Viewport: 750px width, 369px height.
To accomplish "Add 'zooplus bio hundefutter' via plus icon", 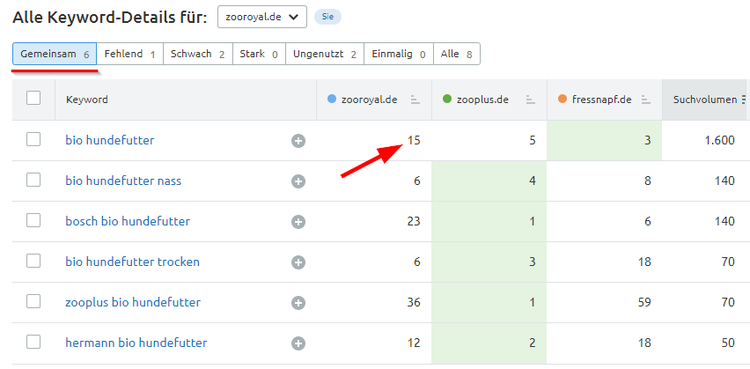I will click(x=298, y=303).
